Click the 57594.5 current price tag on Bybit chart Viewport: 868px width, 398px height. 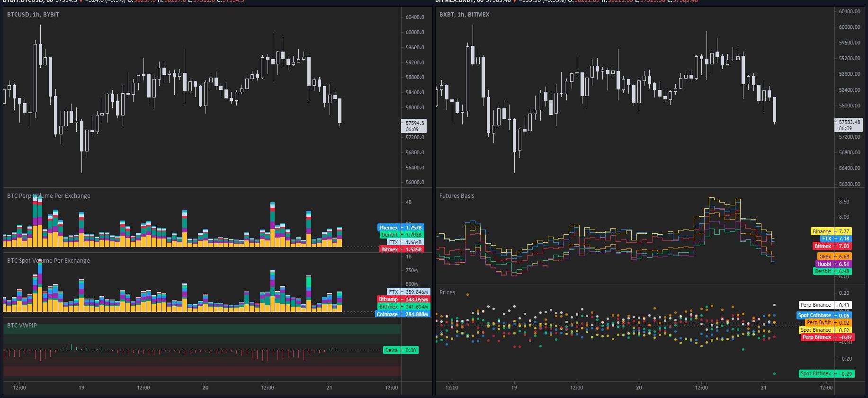tap(413, 125)
